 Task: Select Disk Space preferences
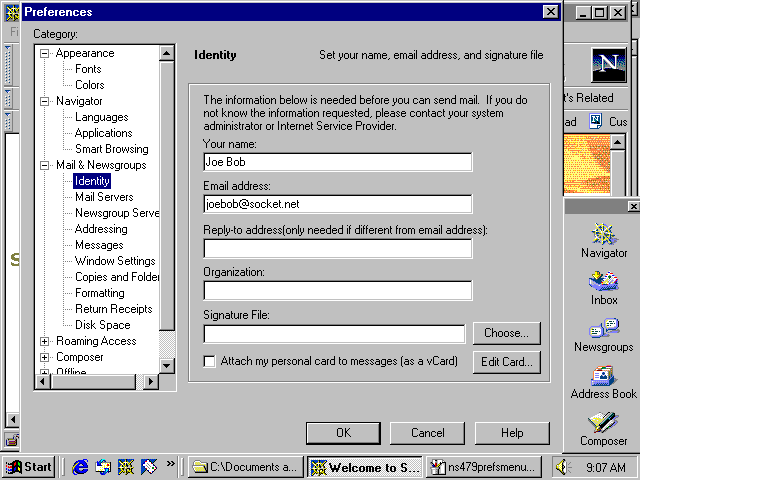(x=103, y=325)
